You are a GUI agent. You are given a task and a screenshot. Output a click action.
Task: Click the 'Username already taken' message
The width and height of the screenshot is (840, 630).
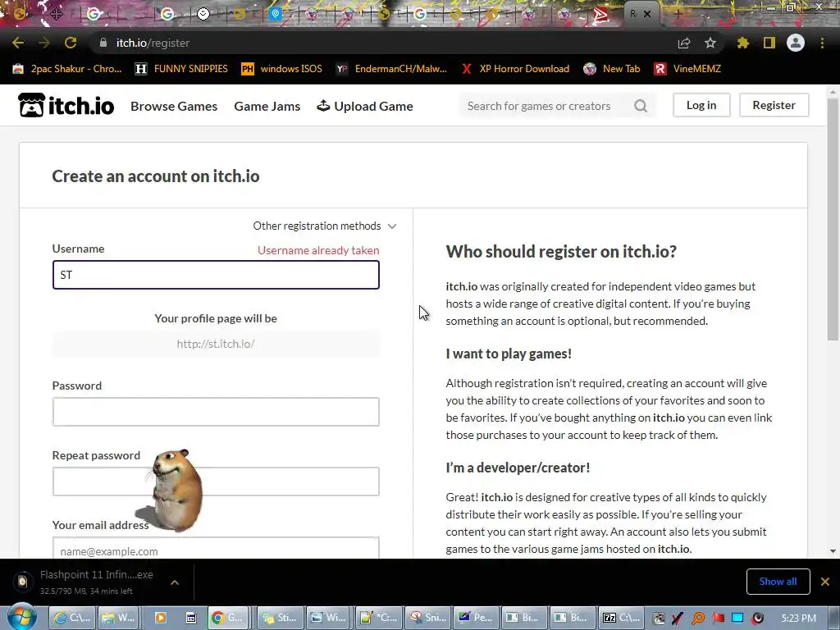pos(318,250)
